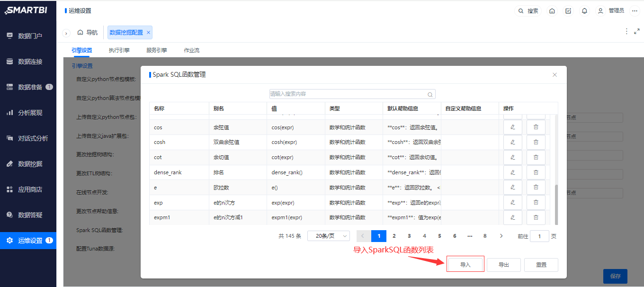Open notifications bell icon

coord(585,11)
